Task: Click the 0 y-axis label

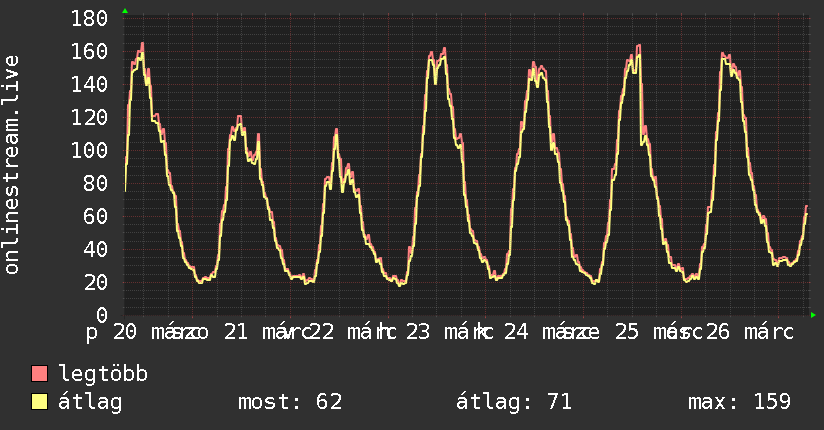Action: pos(102,315)
